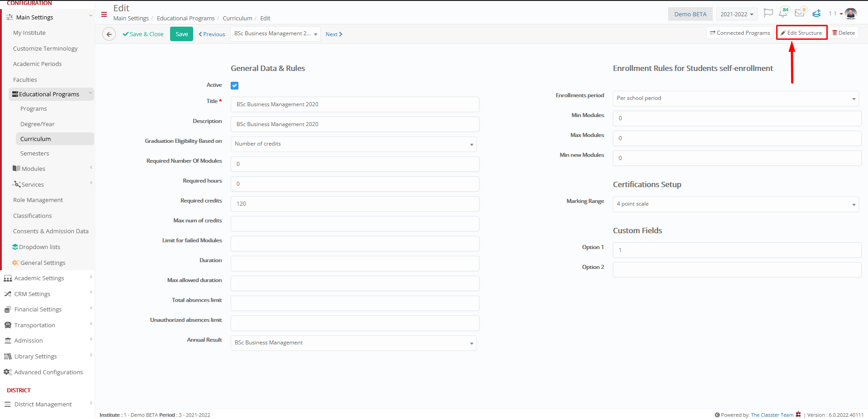Open notifications bell with 84 badge
868x419 pixels.
point(783,13)
